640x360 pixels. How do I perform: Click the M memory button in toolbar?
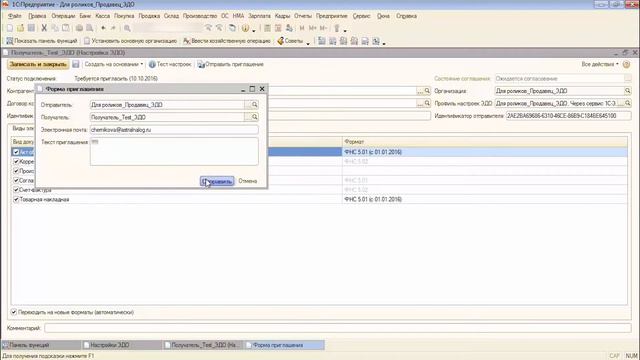pos(302,28)
